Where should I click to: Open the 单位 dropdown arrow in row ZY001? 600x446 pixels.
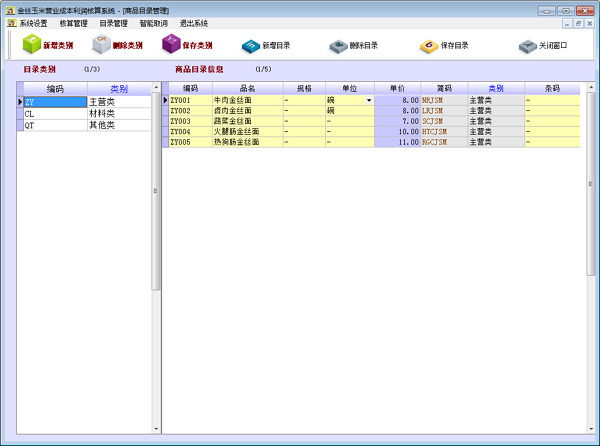pyautogui.click(x=369, y=101)
